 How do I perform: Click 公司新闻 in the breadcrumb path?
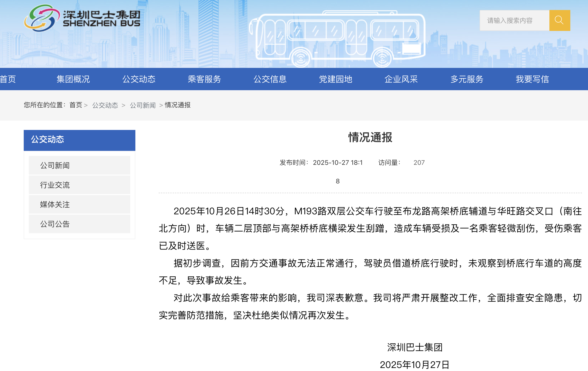(x=143, y=105)
